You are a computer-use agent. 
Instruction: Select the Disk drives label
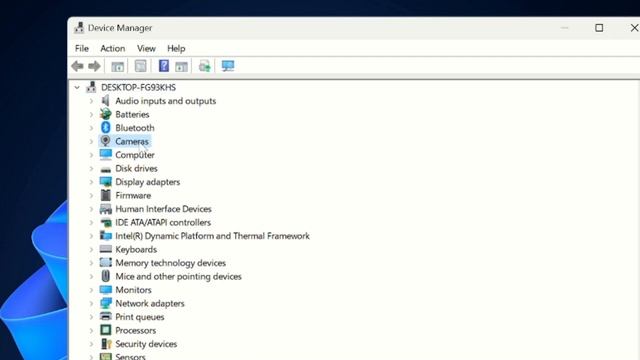tap(136, 169)
